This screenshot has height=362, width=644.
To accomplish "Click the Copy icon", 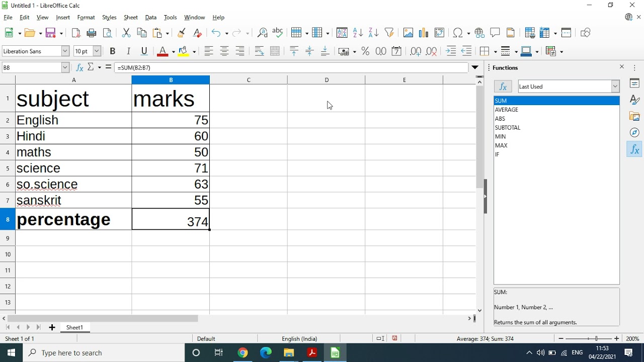I will point(142,33).
